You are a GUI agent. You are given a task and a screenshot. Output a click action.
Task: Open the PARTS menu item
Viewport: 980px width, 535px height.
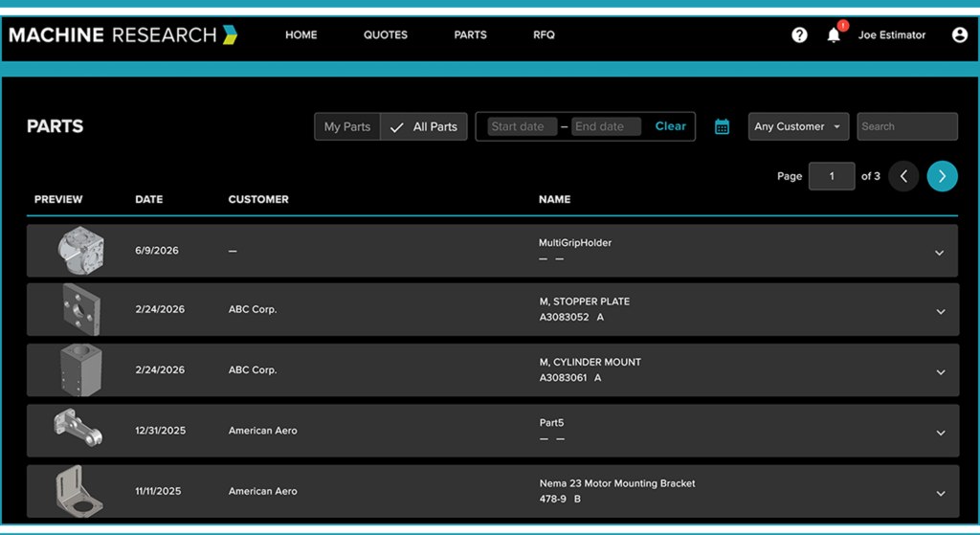(x=470, y=35)
